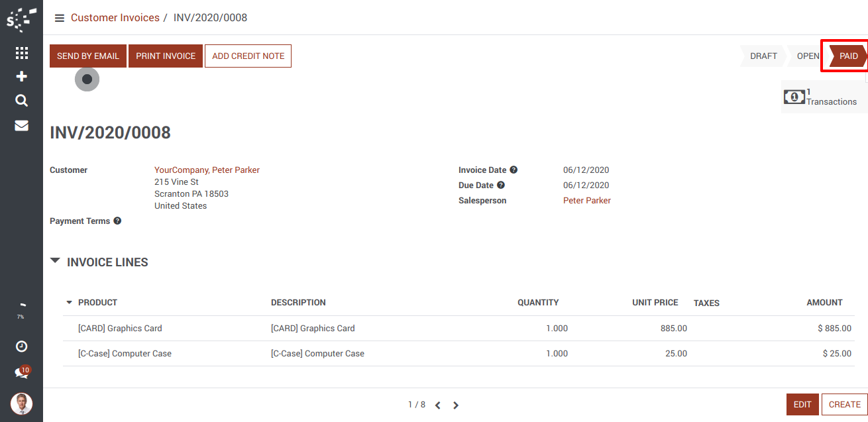Click the user avatar in the sidebar
The image size is (868, 422).
click(x=21, y=403)
